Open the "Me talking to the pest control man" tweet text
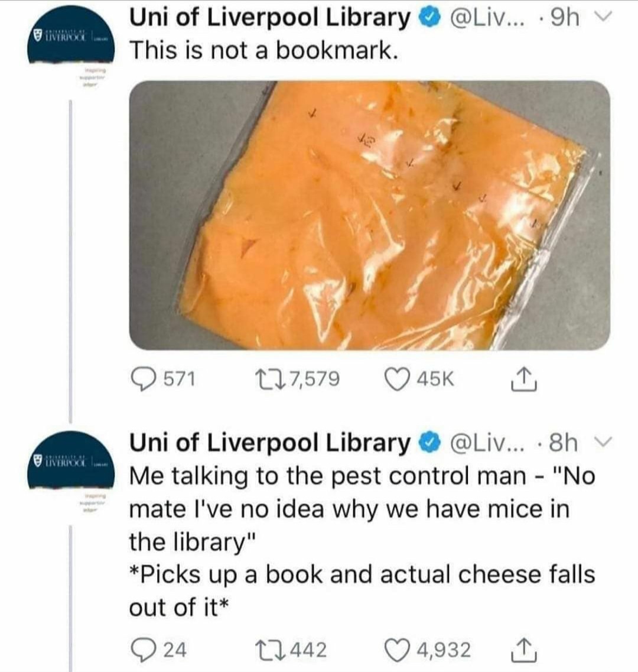The width and height of the screenshot is (638, 672). coord(363,541)
